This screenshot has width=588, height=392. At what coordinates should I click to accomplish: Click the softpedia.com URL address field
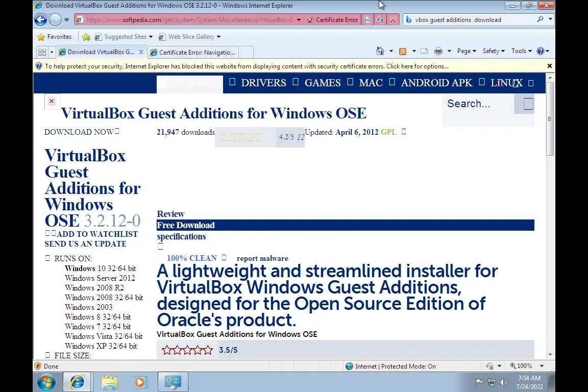[x=189, y=20]
